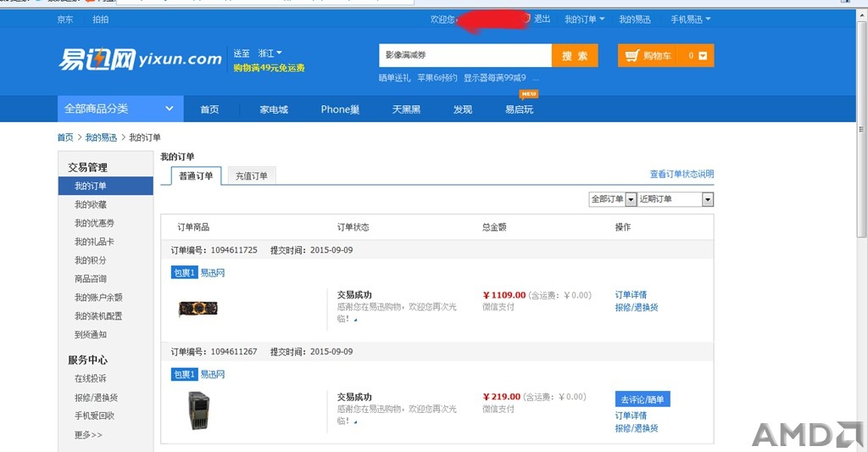This screenshot has width=868, height=452.
Task: Open 发现 navigation item
Action: (x=463, y=109)
